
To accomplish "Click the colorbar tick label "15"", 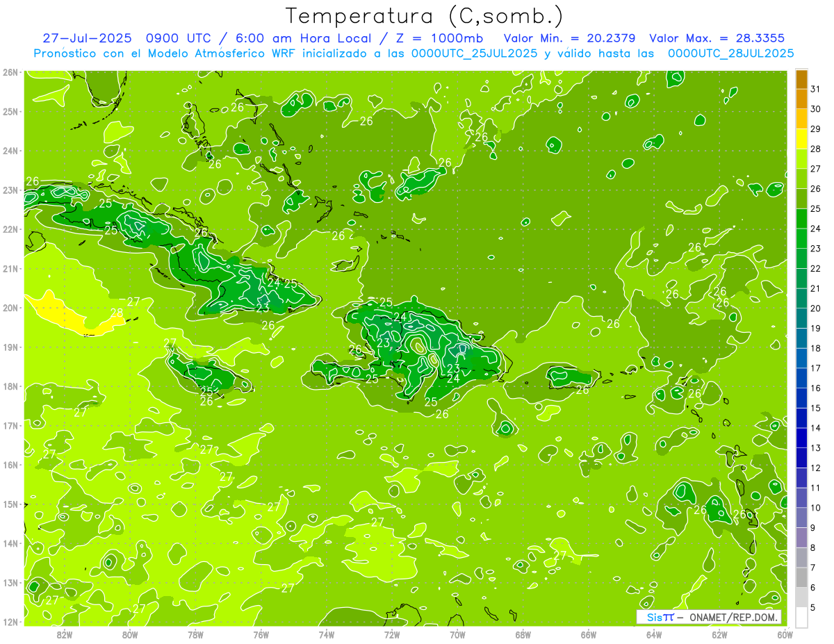I will coord(815,408).
